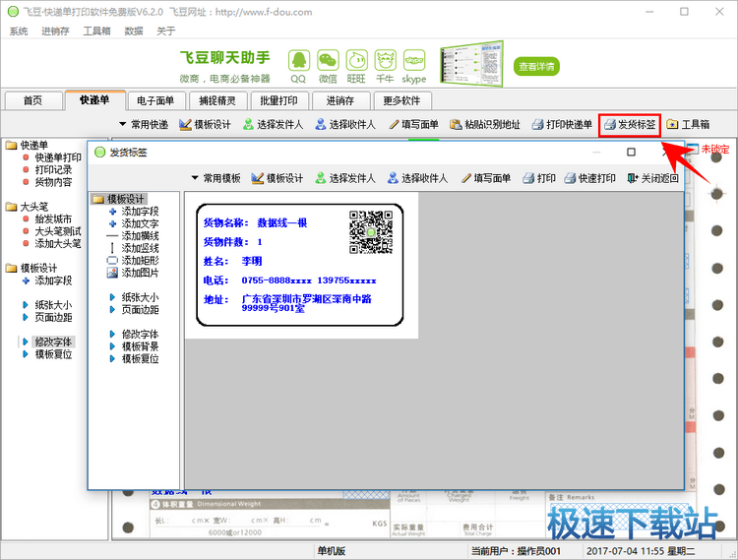Click 选择发件人 in the main toolbar

273,124
